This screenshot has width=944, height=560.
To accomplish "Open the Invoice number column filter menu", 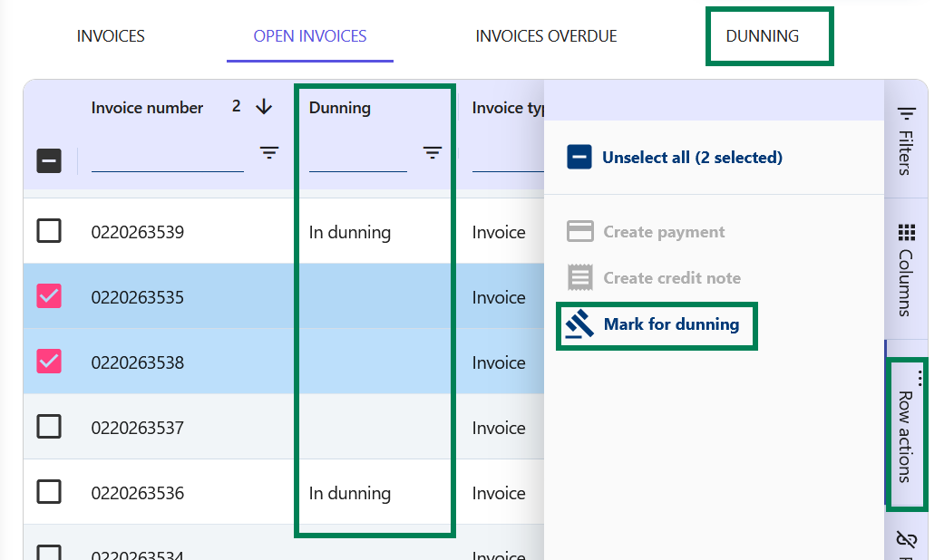I will pos(269,152).
